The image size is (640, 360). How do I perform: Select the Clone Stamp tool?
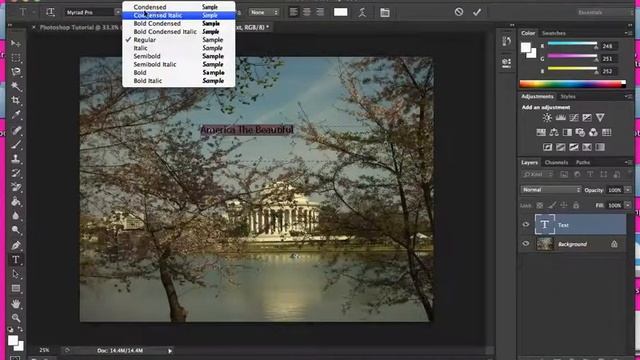coord(16,159)
